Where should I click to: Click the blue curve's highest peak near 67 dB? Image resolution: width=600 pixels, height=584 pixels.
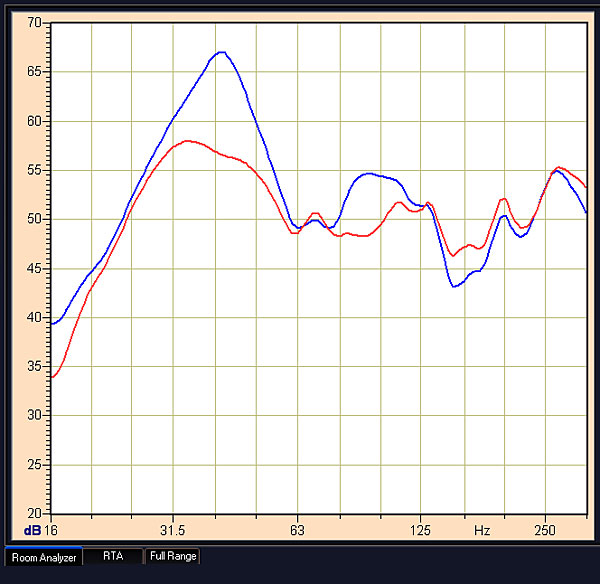tap(221, 52)
